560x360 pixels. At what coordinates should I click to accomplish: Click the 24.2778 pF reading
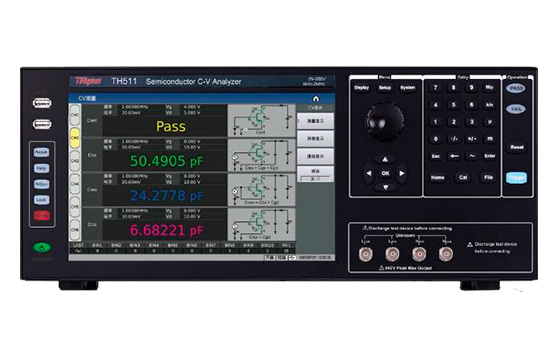pyautogui.click(x=166, y=196)
